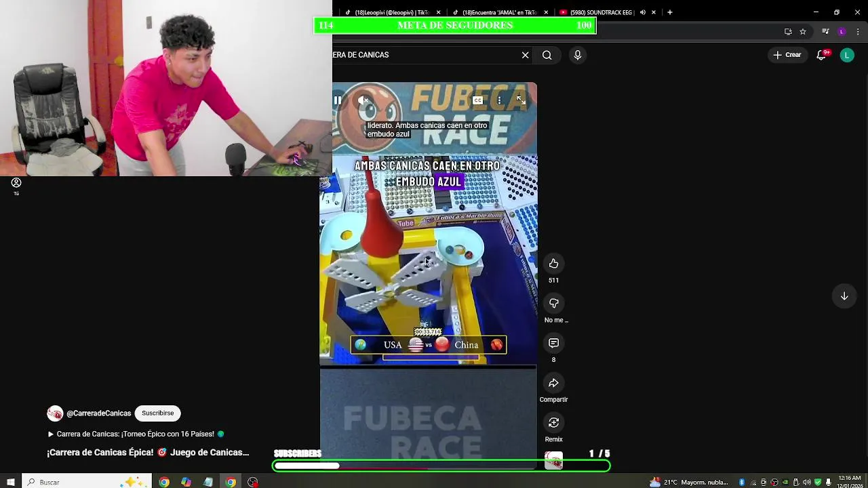Open the 'Carrera de Canicas: ¡Torneo Épico con 16 Países!' link

tap(135, 434)
